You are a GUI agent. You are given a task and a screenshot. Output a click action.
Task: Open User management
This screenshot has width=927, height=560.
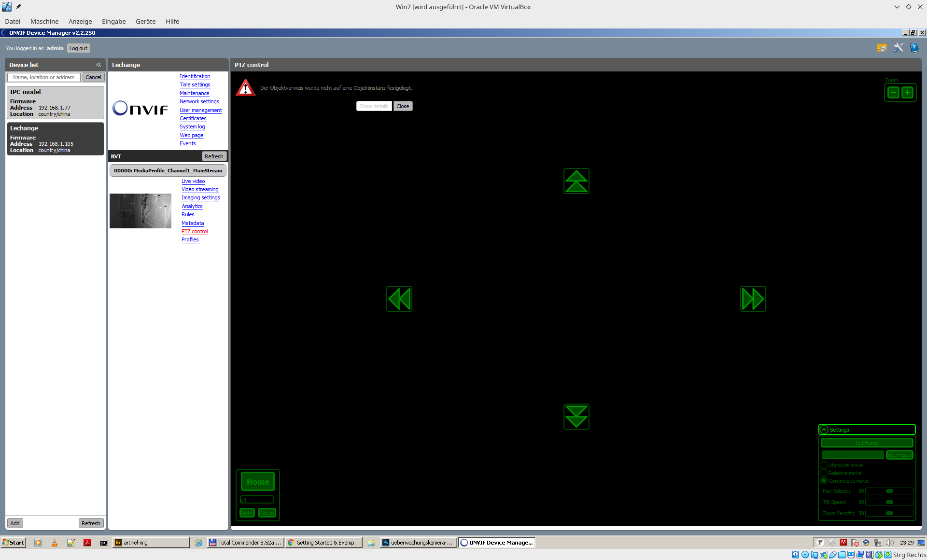[201, 110]
